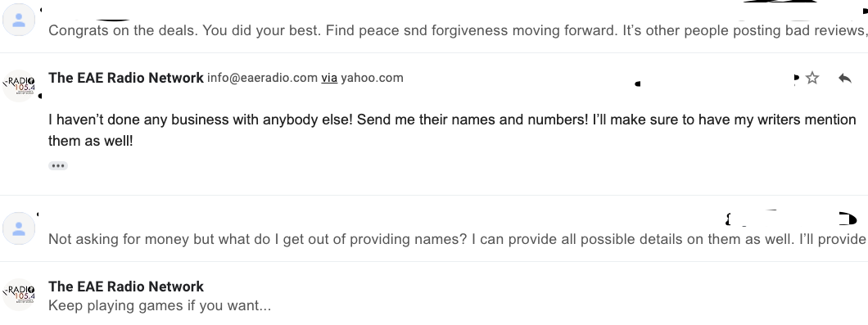Screen dimensions: 868x325
Task: Open EAE Radio Network avatar in expanded message
Action: click(19, 85)
